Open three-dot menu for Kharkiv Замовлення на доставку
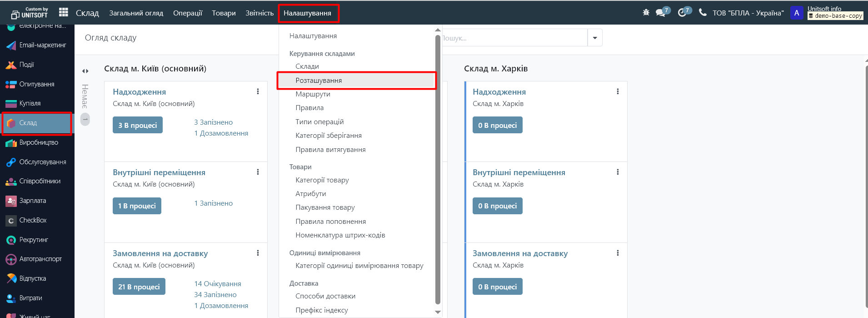Screen dimensions: 868x318 [618, 253]
